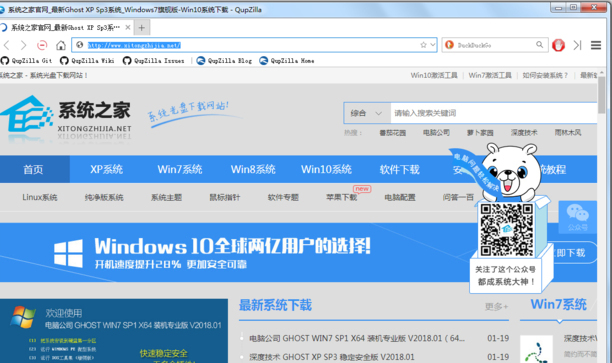Click the browser Back arrow
This screenshot has width=612, height=363.
click(7, 45)
